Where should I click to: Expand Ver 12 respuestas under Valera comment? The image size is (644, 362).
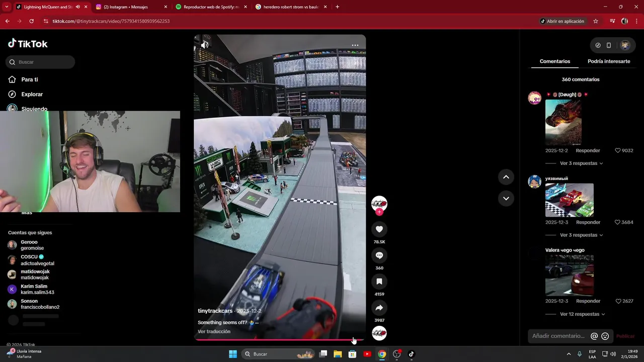tap(582, 314)
